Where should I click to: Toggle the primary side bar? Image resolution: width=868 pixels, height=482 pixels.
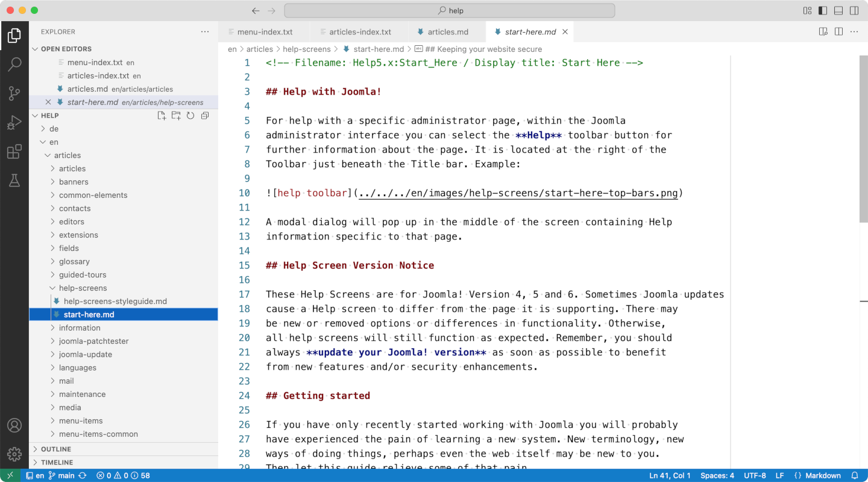pyautogui.click(x=823, y=10)
